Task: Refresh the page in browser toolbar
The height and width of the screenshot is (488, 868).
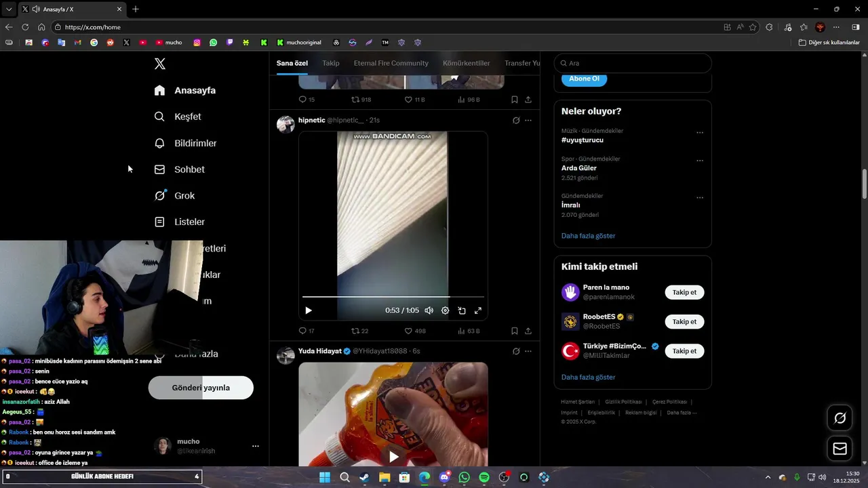Action: (x=25, y=27)
